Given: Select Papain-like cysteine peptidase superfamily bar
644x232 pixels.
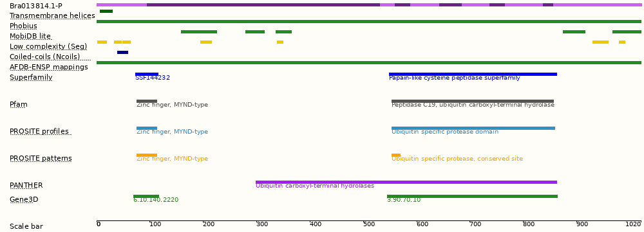Looking at the screenshot, I should coord(473,74).
